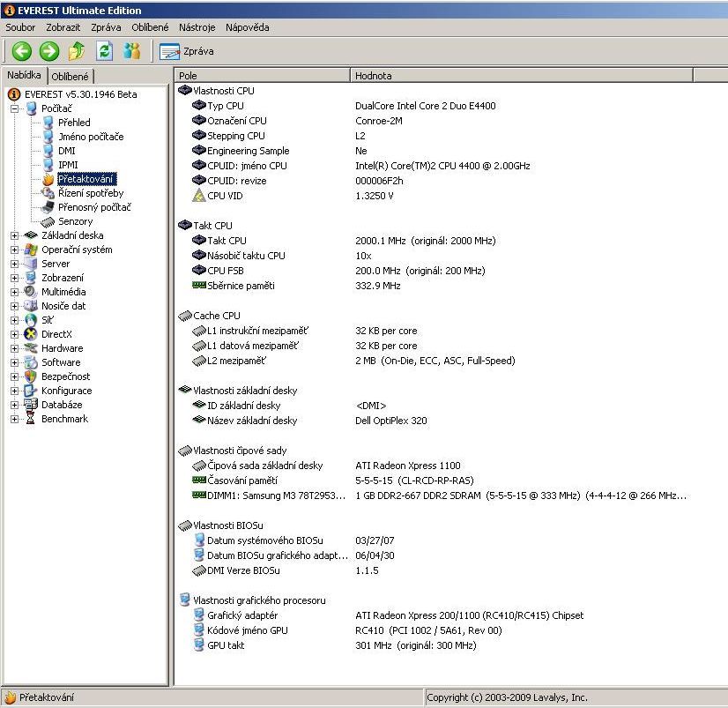728x708 pixels.
Task: Go up one level with the Up arrow icon
Action: (x=77, y=51)
